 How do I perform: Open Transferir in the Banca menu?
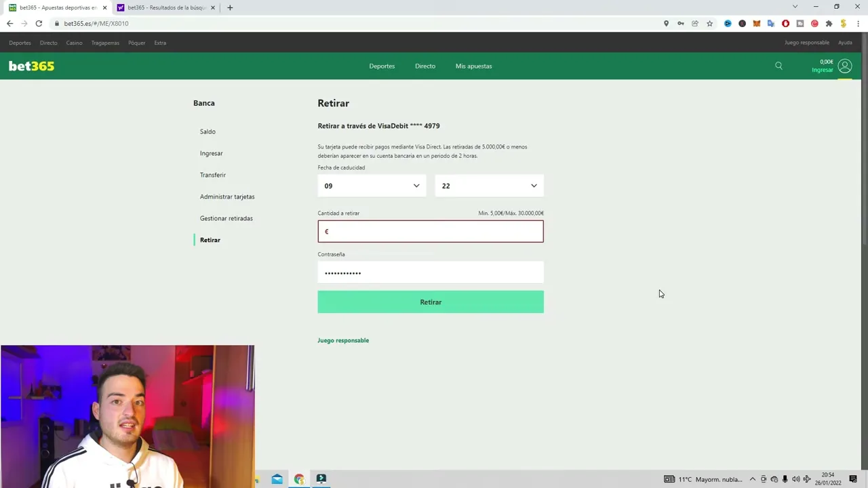click(x=212, y=175)
